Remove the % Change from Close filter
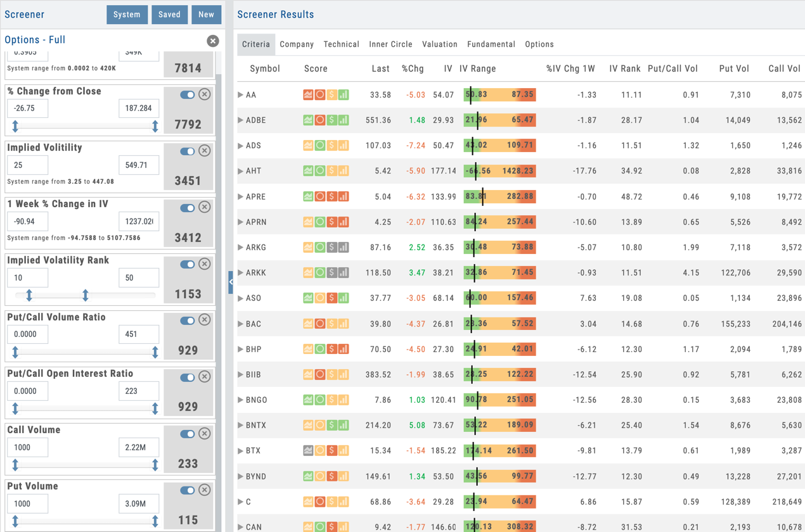 205,94
